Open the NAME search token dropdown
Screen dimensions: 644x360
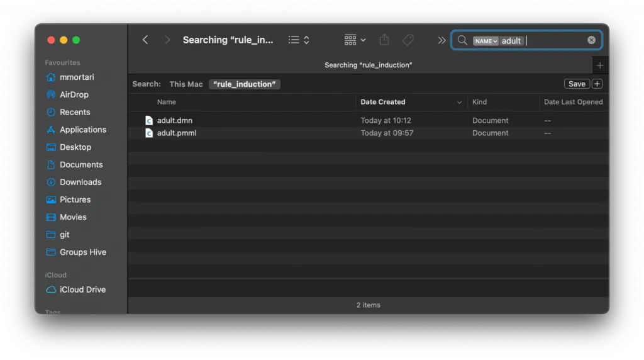coord(486,41)
